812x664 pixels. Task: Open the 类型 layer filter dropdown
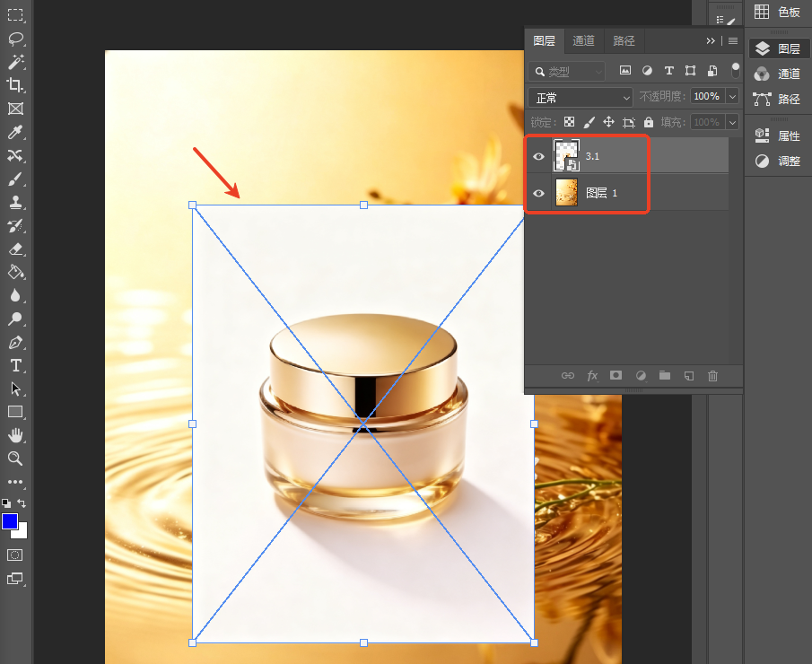(566, 72)
